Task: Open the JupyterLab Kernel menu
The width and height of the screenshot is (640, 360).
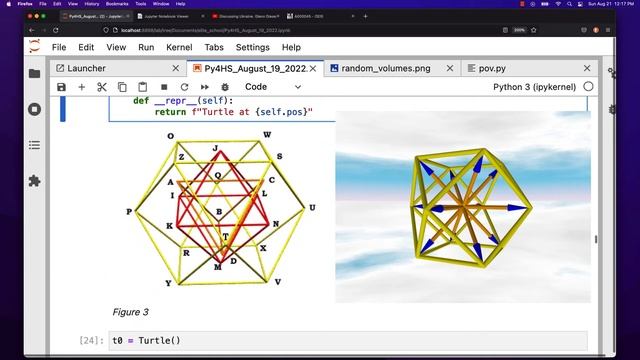Action: click(x=179, y=47)
